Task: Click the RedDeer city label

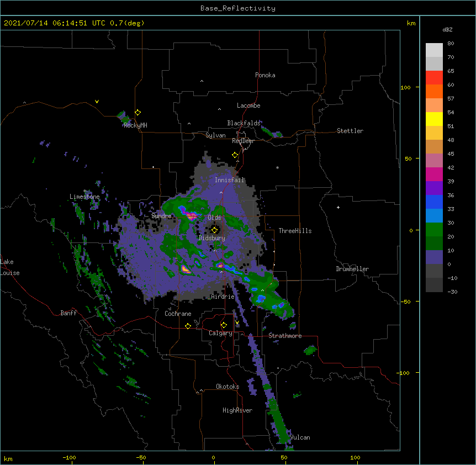Action: 243,141
